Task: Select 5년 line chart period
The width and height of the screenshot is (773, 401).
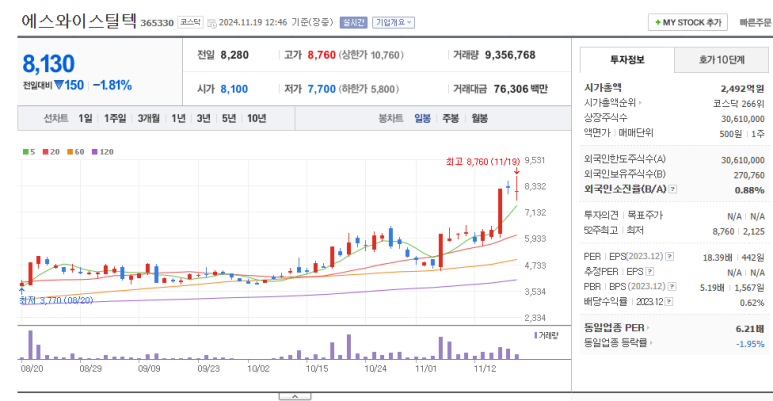Action: pos(229,118)
